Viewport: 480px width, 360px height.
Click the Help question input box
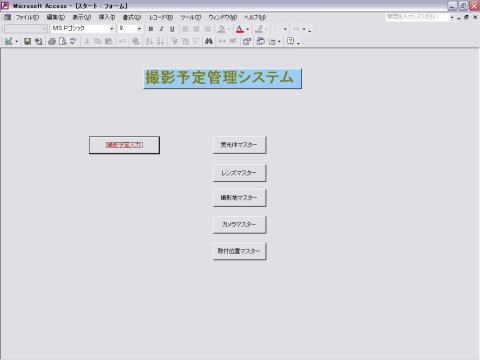tap(417, 17)
